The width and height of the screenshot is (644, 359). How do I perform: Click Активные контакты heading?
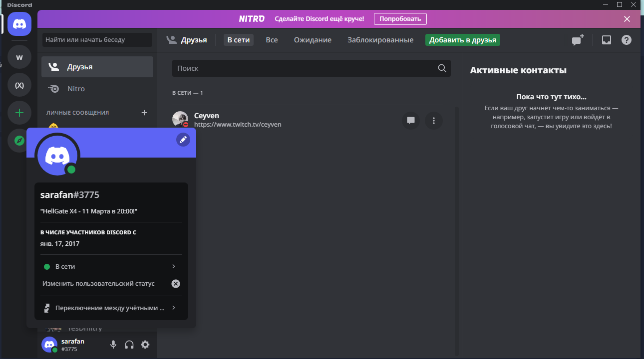click(x=518, y=70)
